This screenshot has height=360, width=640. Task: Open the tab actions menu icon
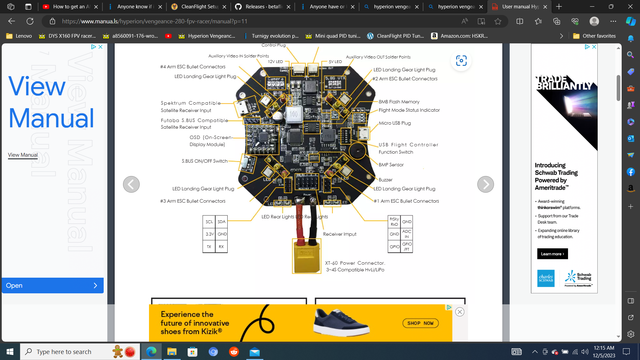(28, 7)
